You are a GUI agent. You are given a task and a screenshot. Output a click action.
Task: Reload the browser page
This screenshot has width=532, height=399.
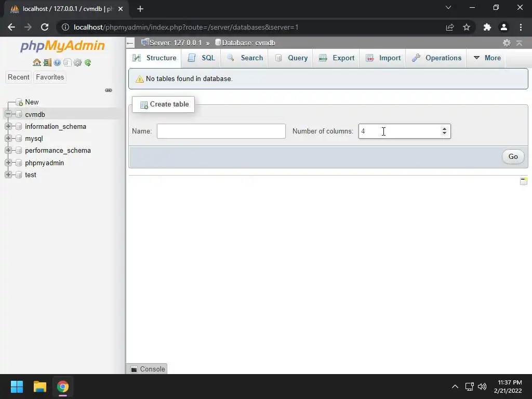click(45, 27)
